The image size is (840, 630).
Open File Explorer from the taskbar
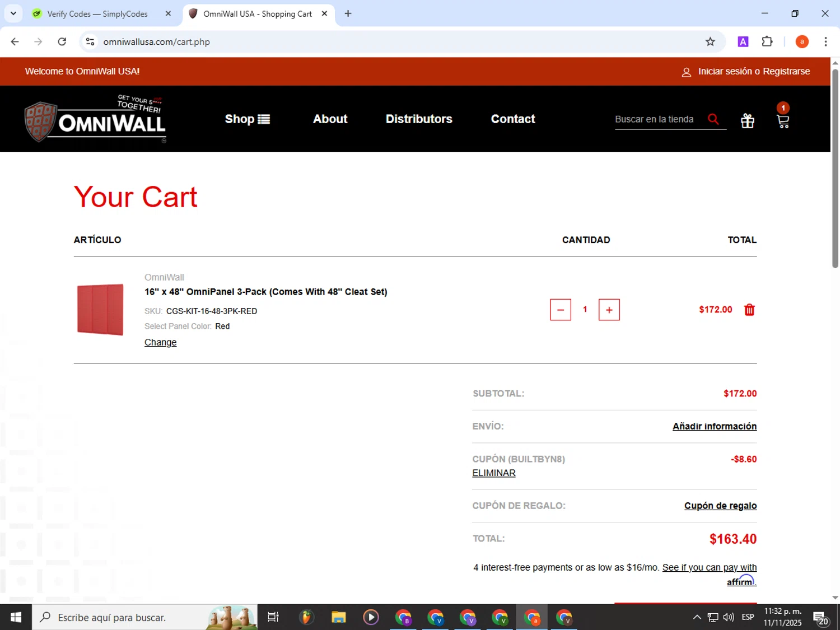tap(338, 617)
